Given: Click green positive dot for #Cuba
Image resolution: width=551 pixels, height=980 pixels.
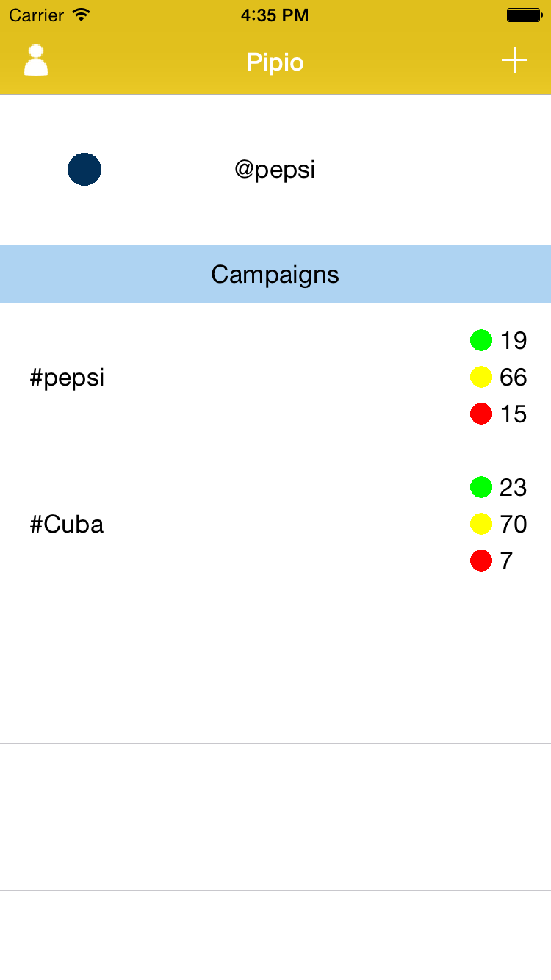Looking at the screenshot, I should (x=481, y=487).
